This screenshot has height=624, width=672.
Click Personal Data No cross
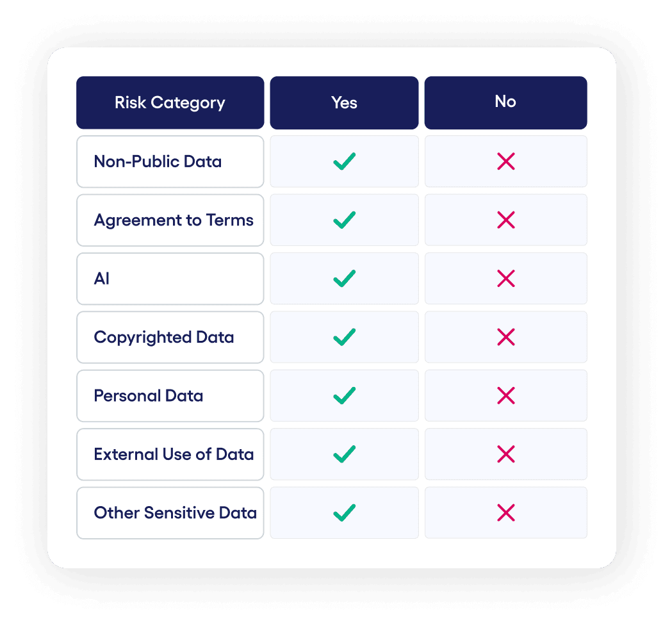pos(505,396)
